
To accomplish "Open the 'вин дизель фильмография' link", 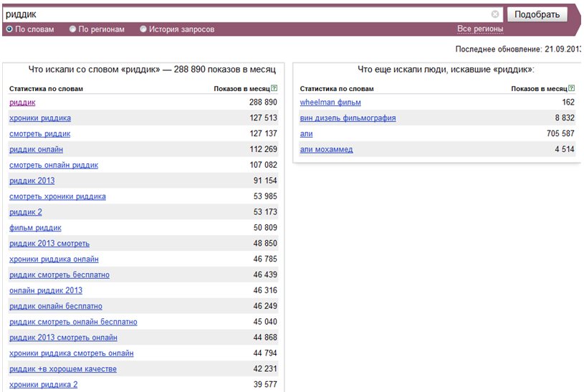I will (348, 118).
